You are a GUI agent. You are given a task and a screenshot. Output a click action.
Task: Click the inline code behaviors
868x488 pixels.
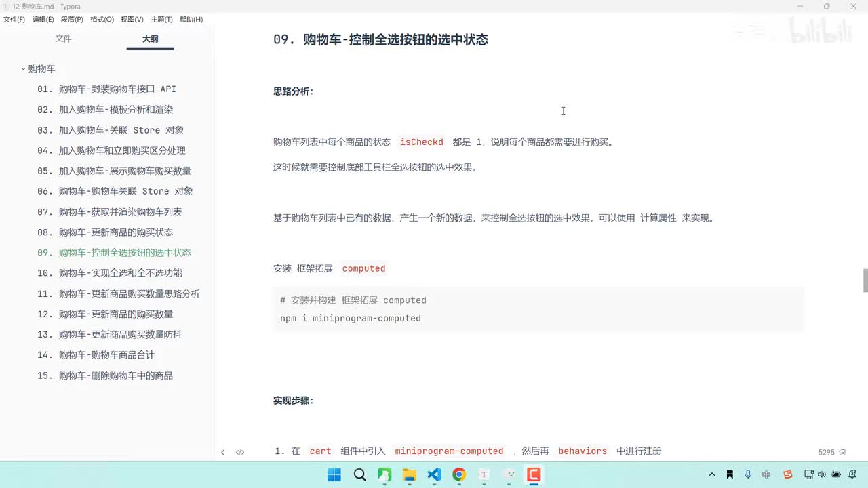(583, 451)
